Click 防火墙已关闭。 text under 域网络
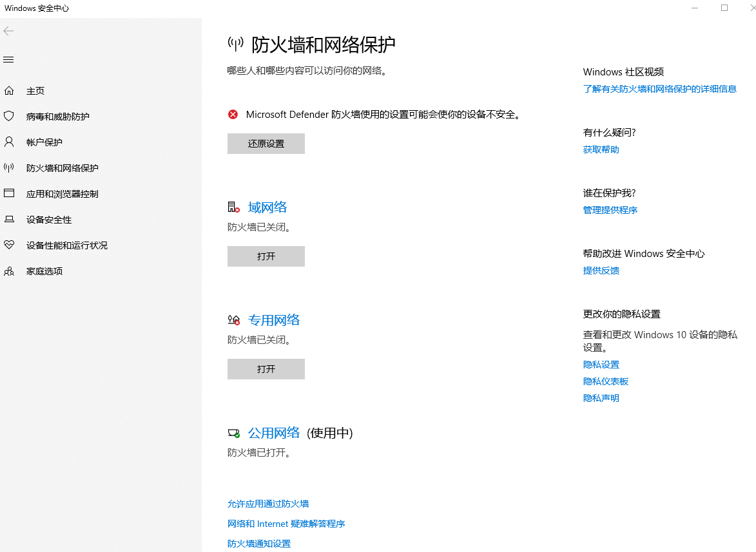756x552 pixels. click(260, 227)
